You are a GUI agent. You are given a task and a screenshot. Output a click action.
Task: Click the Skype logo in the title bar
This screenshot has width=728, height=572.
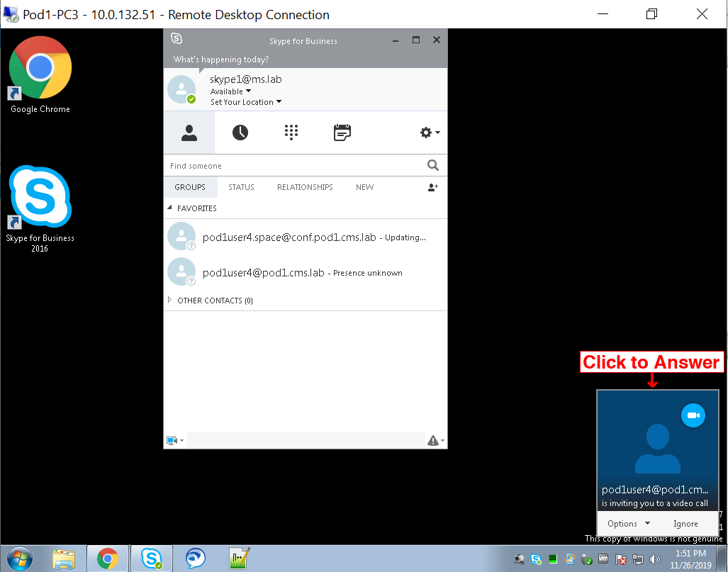coord(177,38)
